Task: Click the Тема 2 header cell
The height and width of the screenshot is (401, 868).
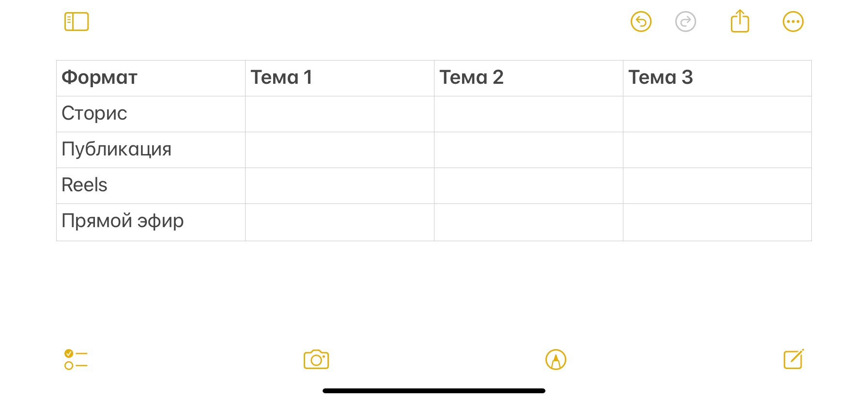Action: (528, 78)
